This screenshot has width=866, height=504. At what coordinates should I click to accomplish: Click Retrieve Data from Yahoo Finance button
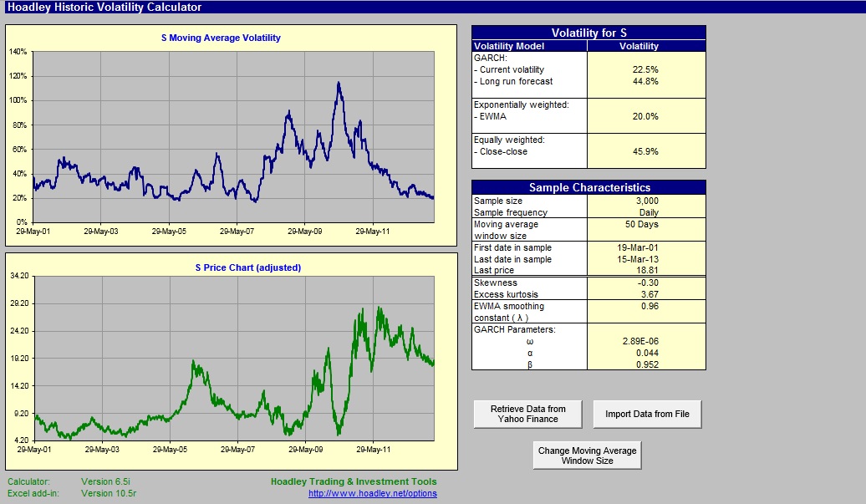tap(527, 414)
